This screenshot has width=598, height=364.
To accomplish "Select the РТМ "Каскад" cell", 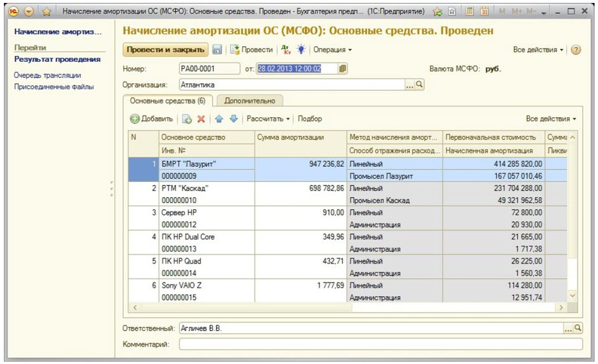I will [206, 188].
